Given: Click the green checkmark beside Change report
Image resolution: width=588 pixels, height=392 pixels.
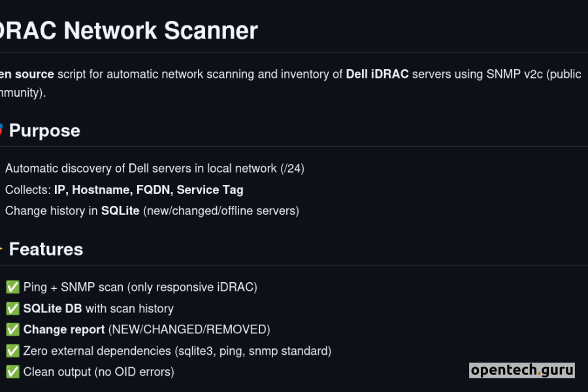Looking at the screenshot, I should coord(12,330).
